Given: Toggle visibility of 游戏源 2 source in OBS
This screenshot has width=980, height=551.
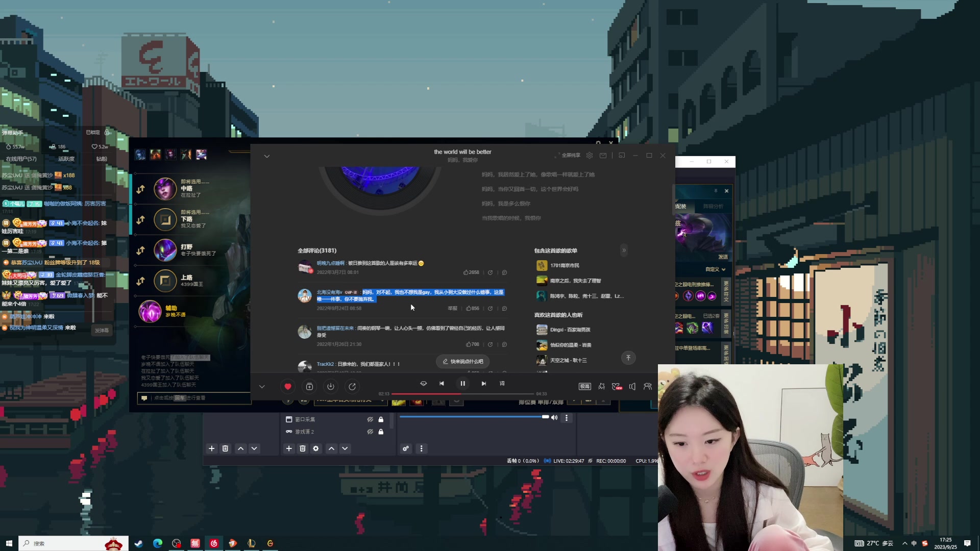Looking at the screenshot, I should (x=370, y=432).
